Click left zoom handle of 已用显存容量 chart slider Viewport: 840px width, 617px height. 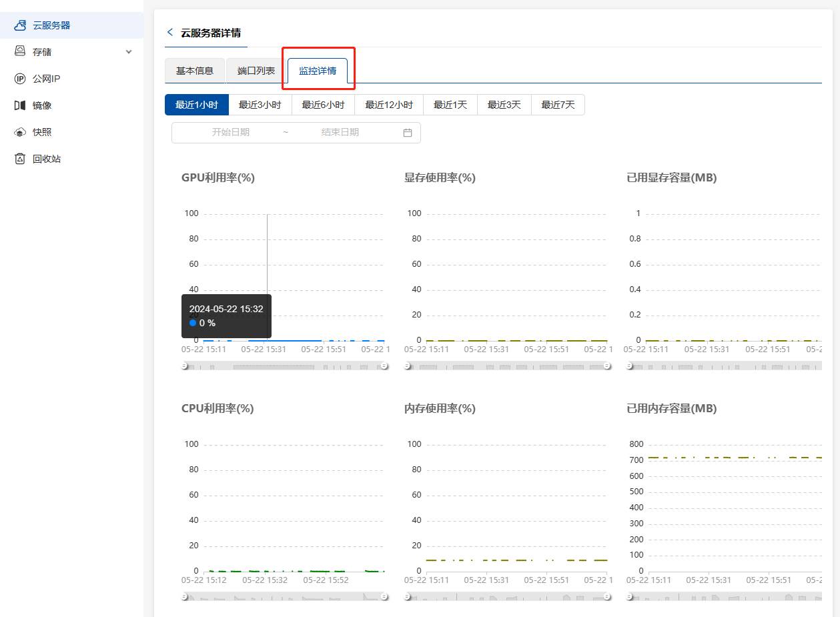click(631, 366)
